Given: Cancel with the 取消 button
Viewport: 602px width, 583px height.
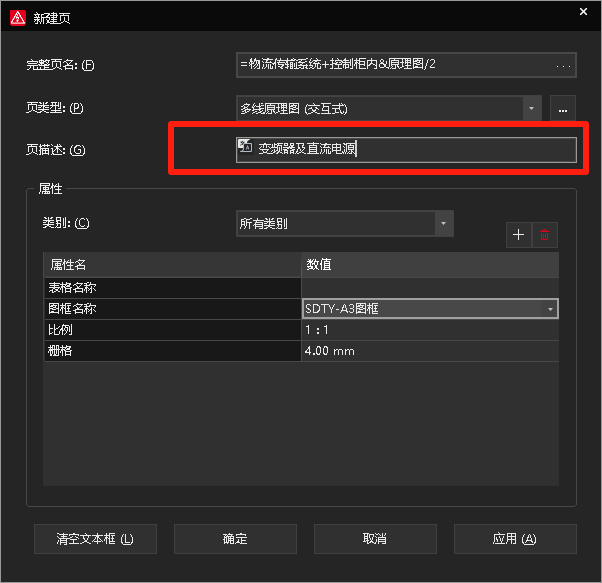Looking at the screenshot, I should (375, 539).
